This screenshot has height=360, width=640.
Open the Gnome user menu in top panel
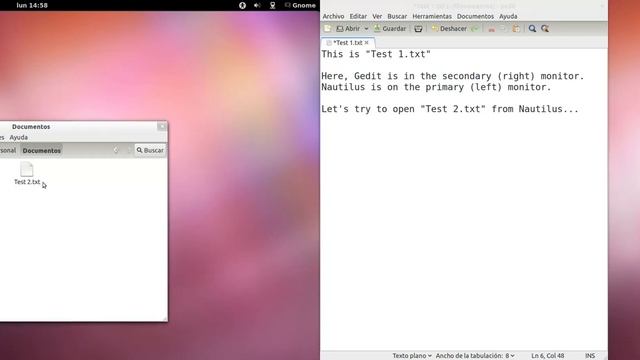(300, 5)
